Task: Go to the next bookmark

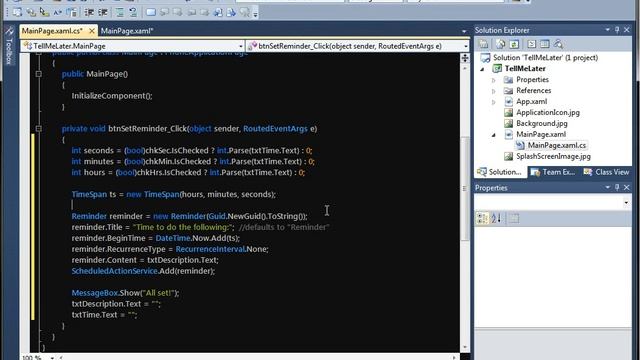Action: (178, 12)
